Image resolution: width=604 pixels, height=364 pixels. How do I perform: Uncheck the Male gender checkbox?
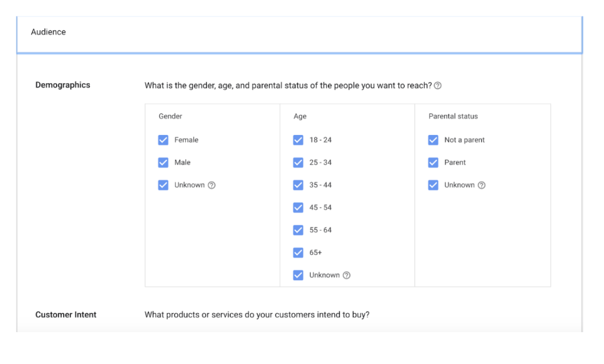click(163, 163)
